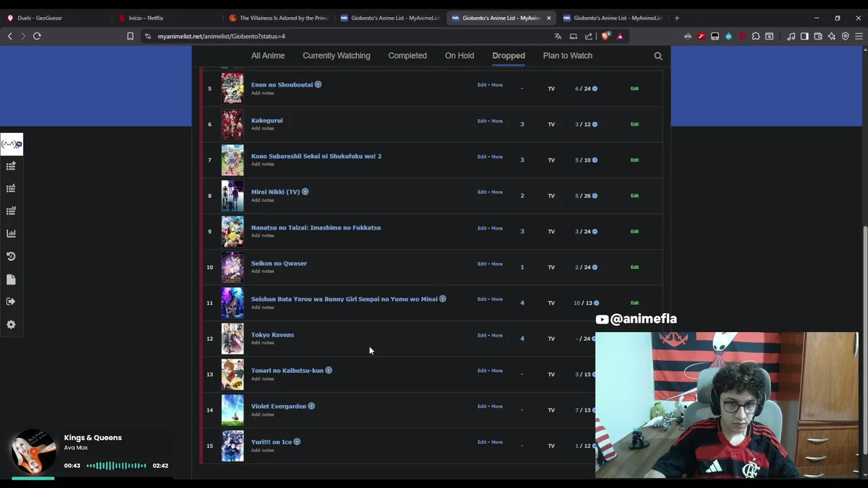Click score 1 for Seikon no Qwaser
This screenshot has height=488, width=868.
point(522,267)
